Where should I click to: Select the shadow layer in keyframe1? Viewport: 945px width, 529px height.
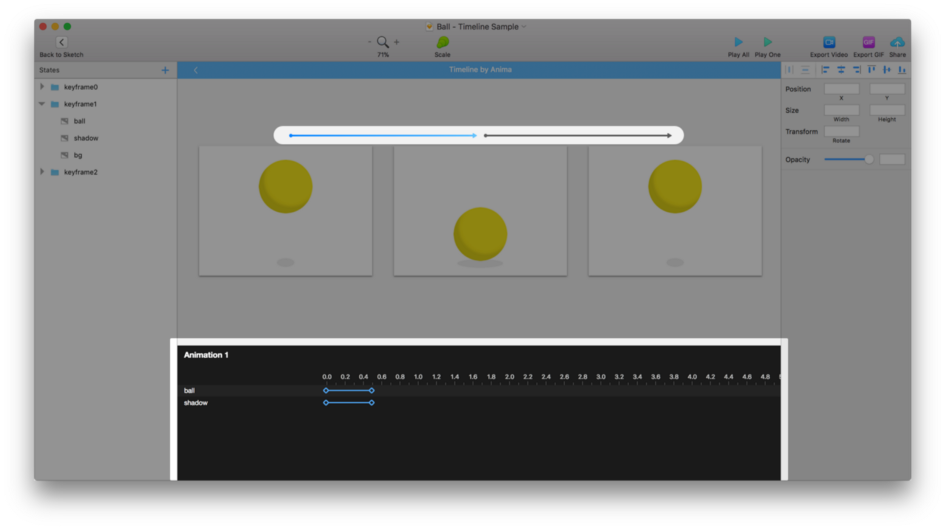pos(86,138)
